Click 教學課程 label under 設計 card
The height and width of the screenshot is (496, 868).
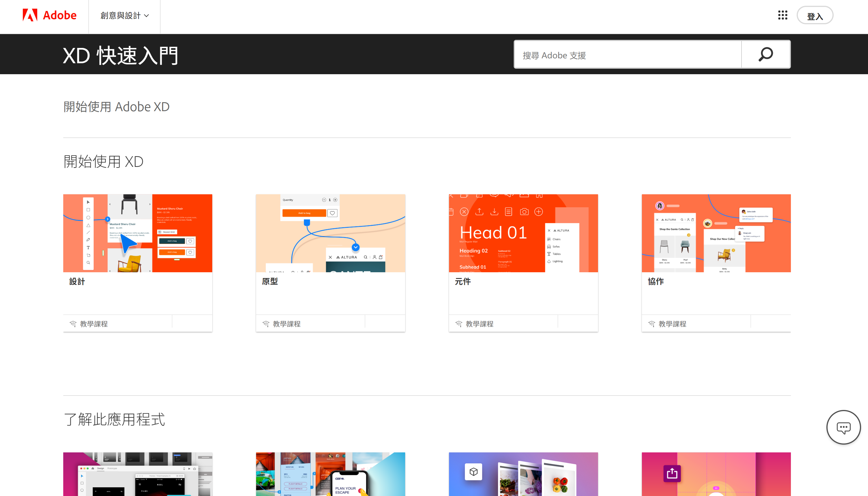94,324
